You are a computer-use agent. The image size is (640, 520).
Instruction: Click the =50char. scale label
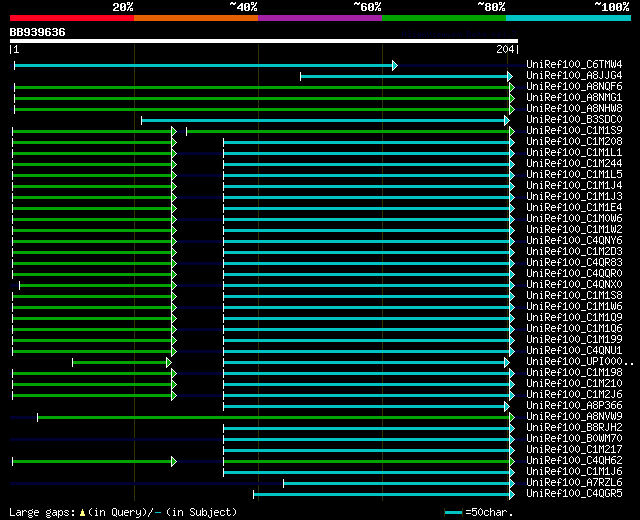point(489,512)
